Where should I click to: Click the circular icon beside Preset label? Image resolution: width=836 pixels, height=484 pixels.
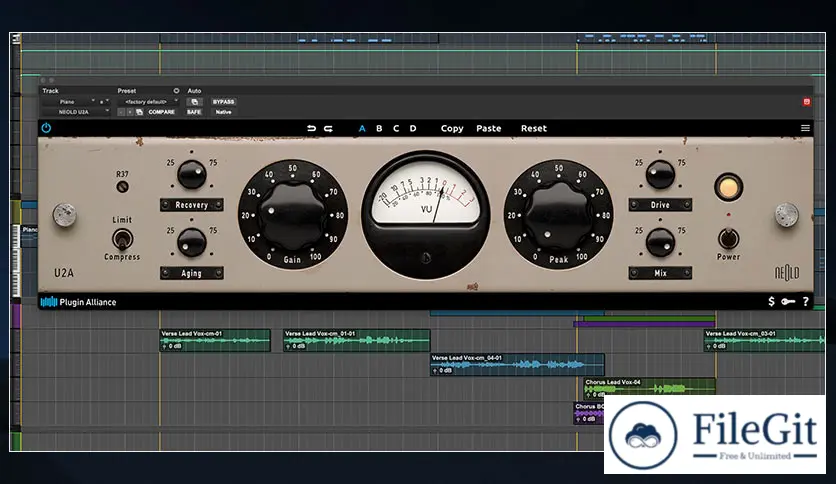click(176, 91)
